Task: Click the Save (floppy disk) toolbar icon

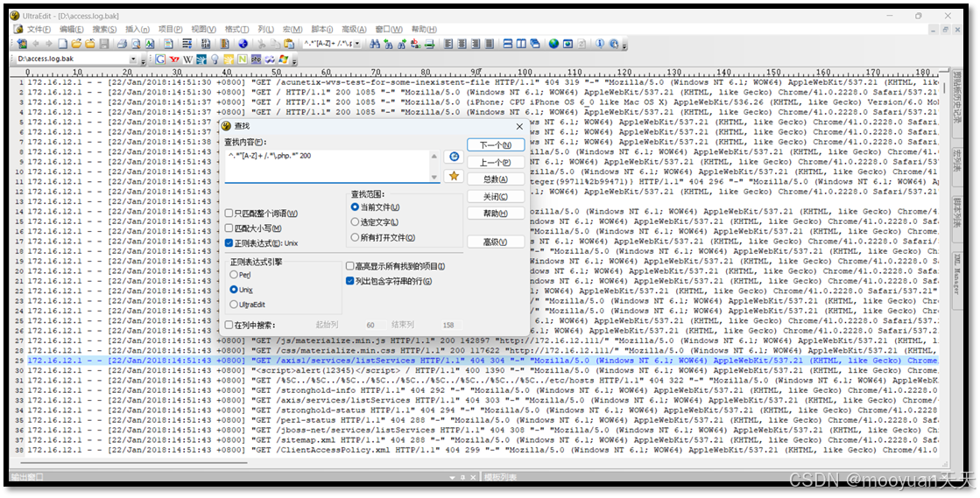Action: coord(103,44)
